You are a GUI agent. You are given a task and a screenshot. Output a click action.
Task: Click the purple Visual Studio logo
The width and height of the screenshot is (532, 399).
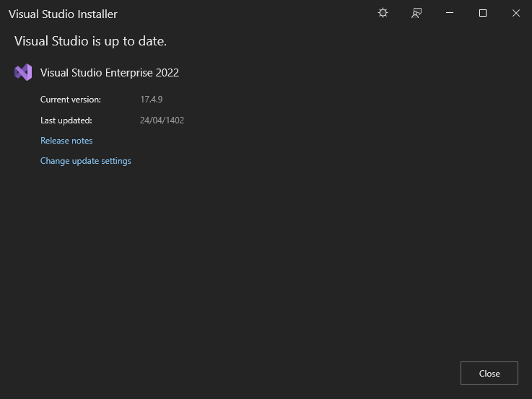point(23,72)
